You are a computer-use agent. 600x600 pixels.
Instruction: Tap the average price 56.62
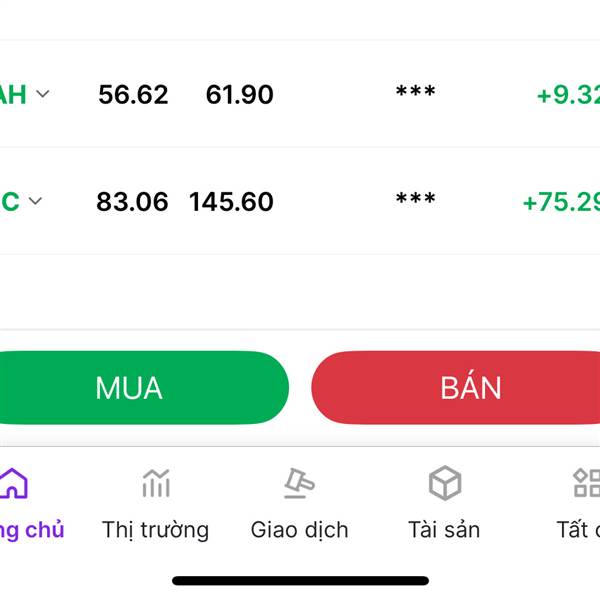pos(133,95)
